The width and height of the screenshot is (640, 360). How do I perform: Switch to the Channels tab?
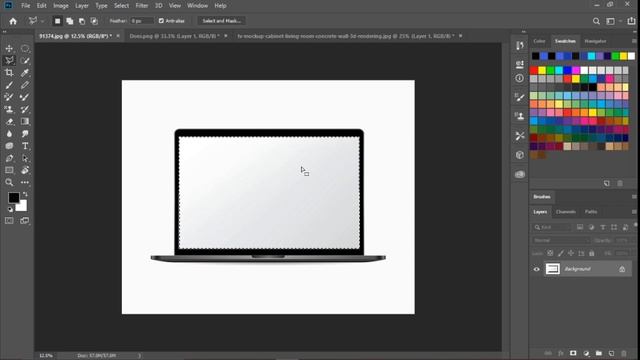566,212
